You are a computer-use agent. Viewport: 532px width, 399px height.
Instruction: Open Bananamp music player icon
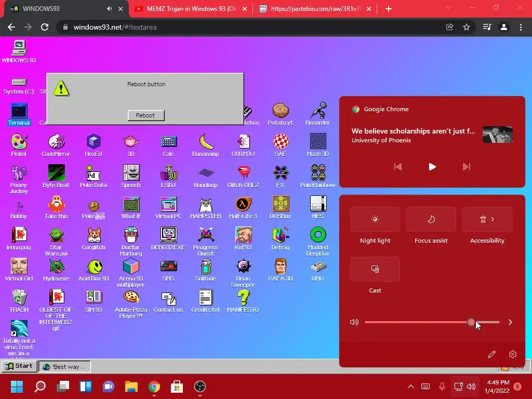(x=206, y=145)
